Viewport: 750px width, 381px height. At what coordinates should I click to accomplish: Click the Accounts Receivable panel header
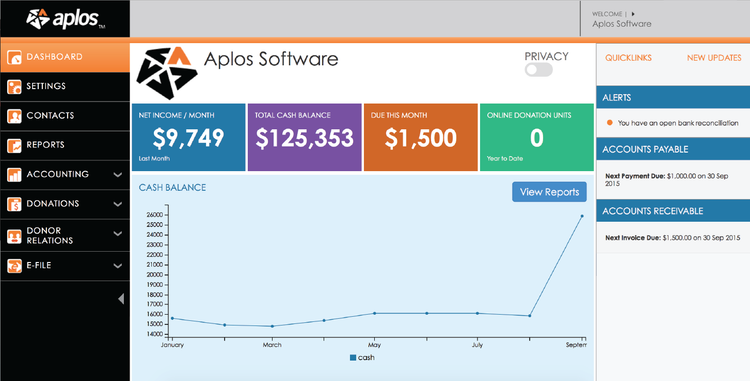tap(673, 211)
